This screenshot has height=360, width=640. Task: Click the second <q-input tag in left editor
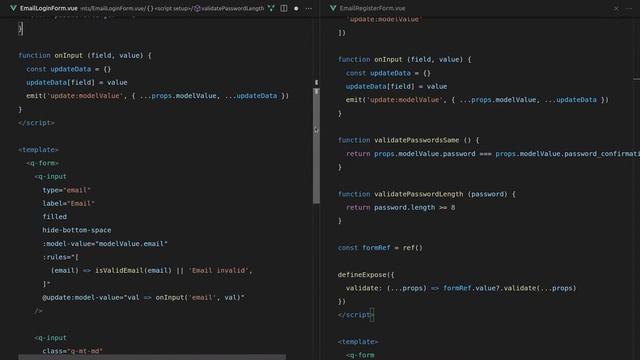pyautogui.click(x=50, y=338)
